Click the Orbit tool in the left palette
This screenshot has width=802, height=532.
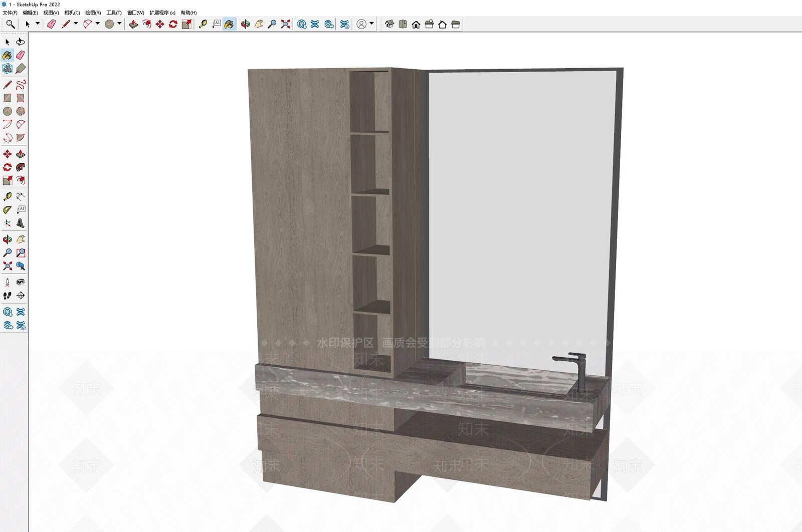tap(8, 239)
